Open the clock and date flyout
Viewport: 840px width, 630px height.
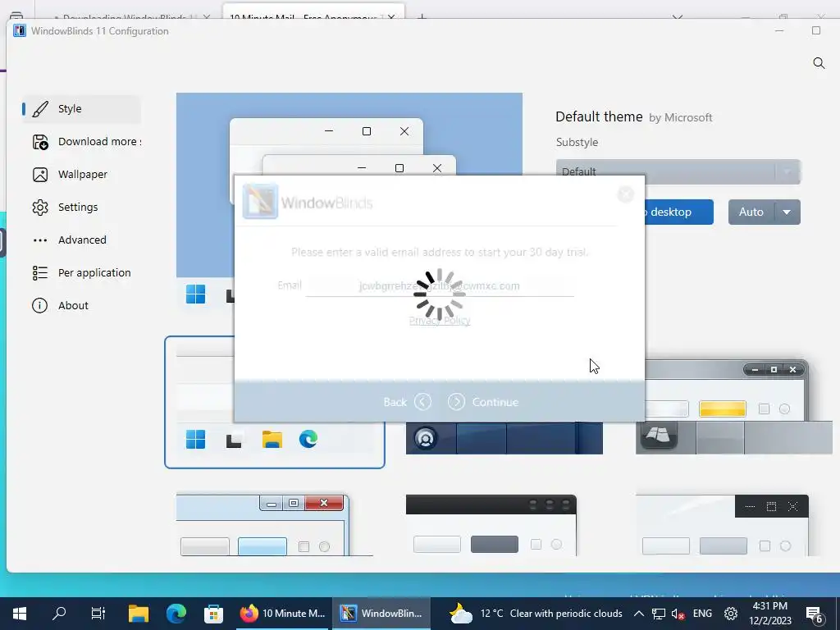(x=769, y=614)
